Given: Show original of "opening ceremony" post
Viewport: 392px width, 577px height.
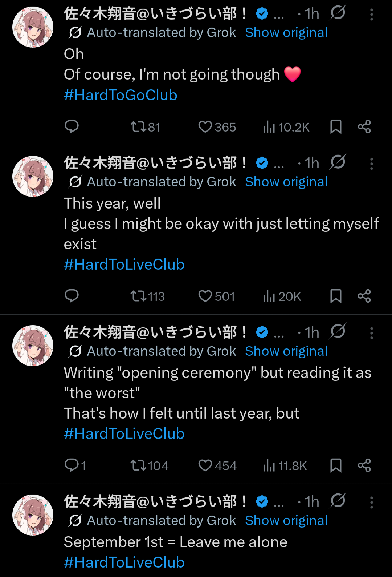Looking at the screenshot, I should click(286, 351).
